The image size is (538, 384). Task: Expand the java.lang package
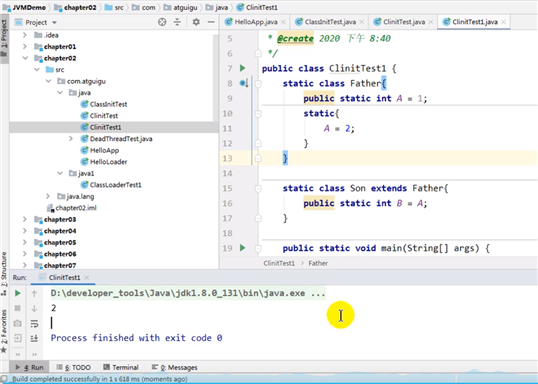[48, 196]
